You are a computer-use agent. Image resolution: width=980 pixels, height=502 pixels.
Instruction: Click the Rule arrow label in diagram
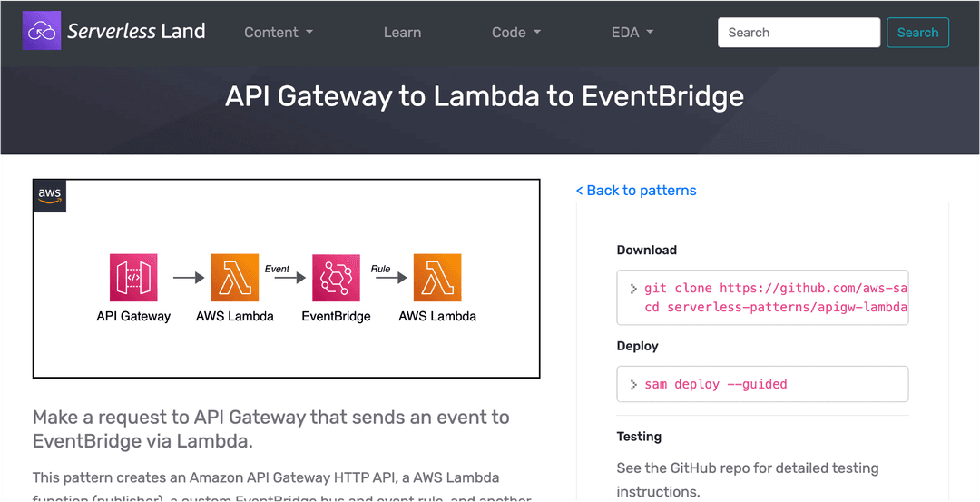[x=380, y=269]
